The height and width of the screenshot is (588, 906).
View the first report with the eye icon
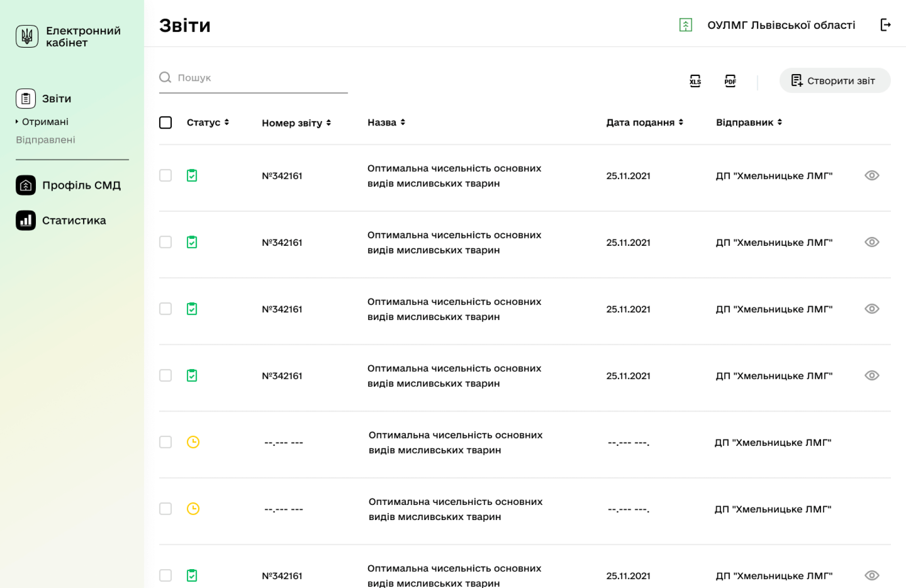tap(872, 176)
